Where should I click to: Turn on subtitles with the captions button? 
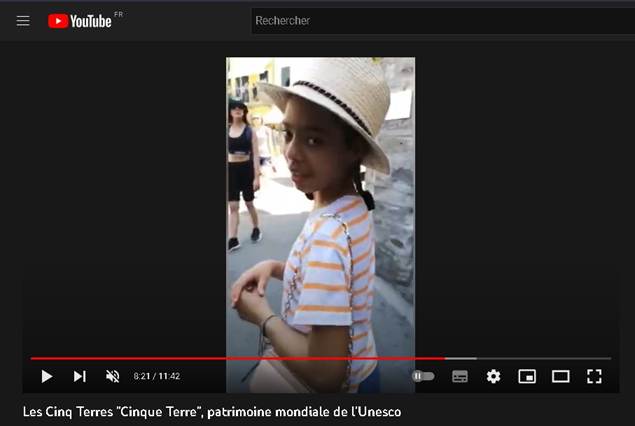pos(460,376)
